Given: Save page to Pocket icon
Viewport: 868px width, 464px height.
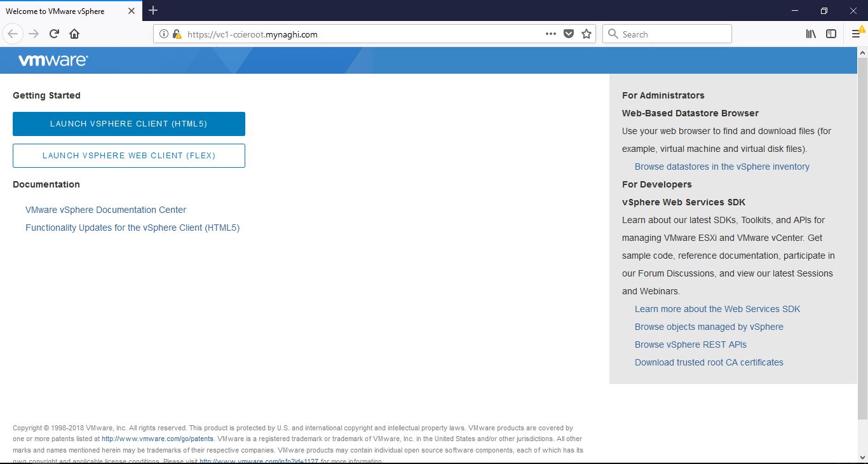Looking at the screenshot, I should (x=569, y=34).
